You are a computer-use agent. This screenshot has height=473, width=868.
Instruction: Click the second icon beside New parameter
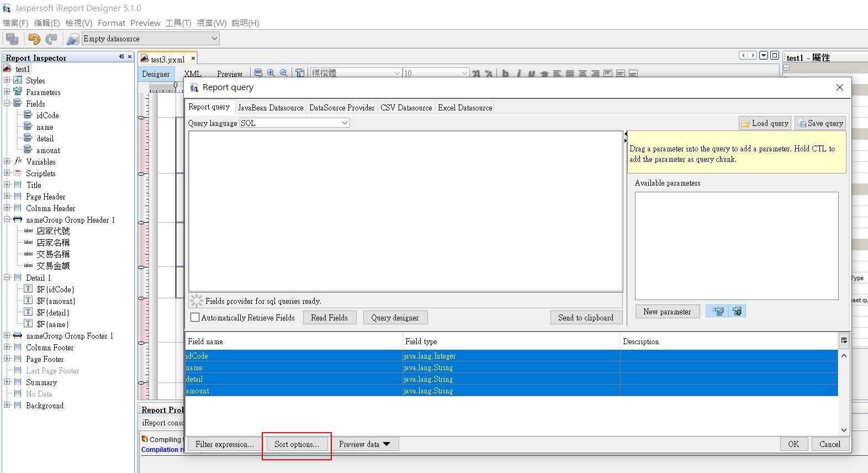pyautogui.click(x=737, y=311)
